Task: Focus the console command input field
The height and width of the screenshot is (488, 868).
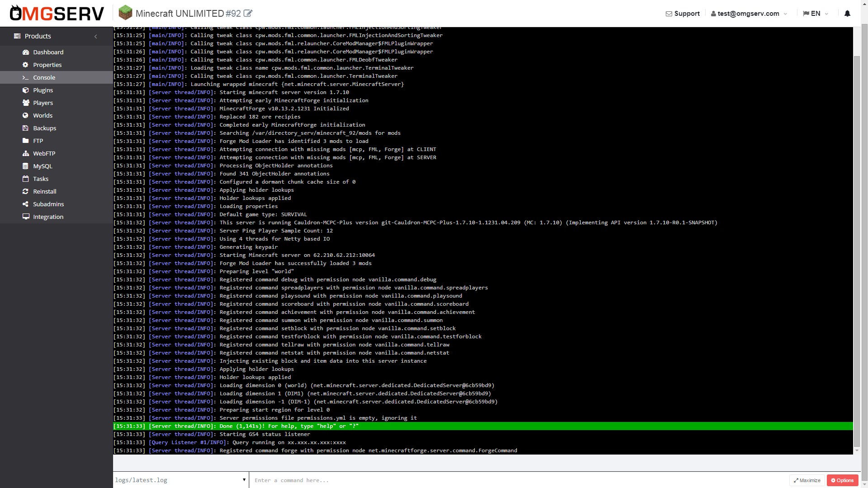Action: pyautogui.click(x=518, y=480)
